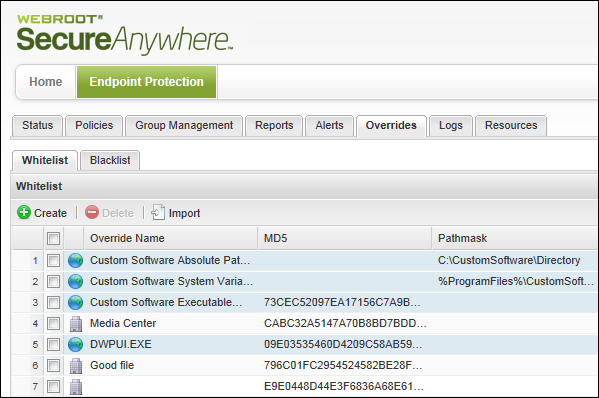The image size is (599, 398).
Task: Click the red Delete minus icon
Action: 92,212
